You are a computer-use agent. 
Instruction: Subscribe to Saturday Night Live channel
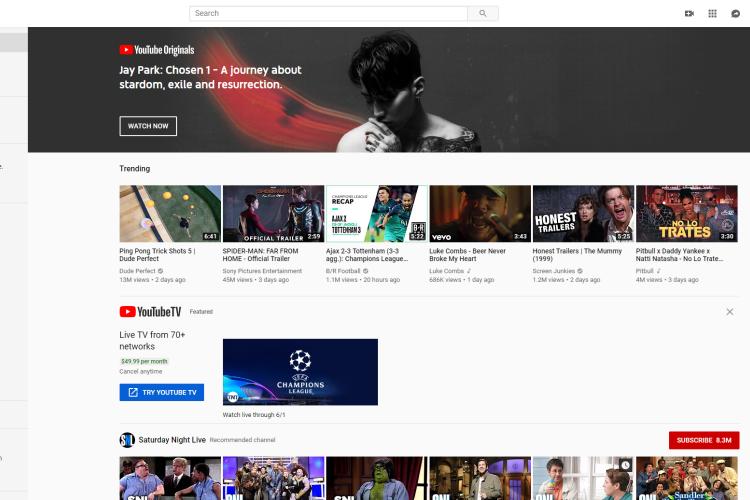(x=704, y=440)
